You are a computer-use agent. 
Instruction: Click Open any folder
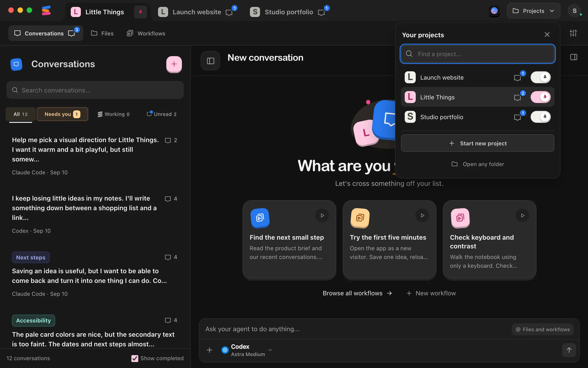tap(478, 164)
